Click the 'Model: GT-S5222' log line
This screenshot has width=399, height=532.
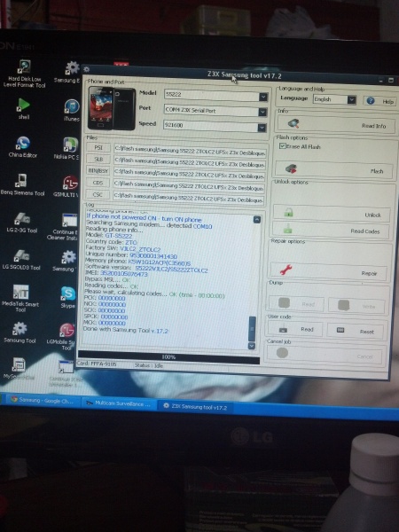109,235
